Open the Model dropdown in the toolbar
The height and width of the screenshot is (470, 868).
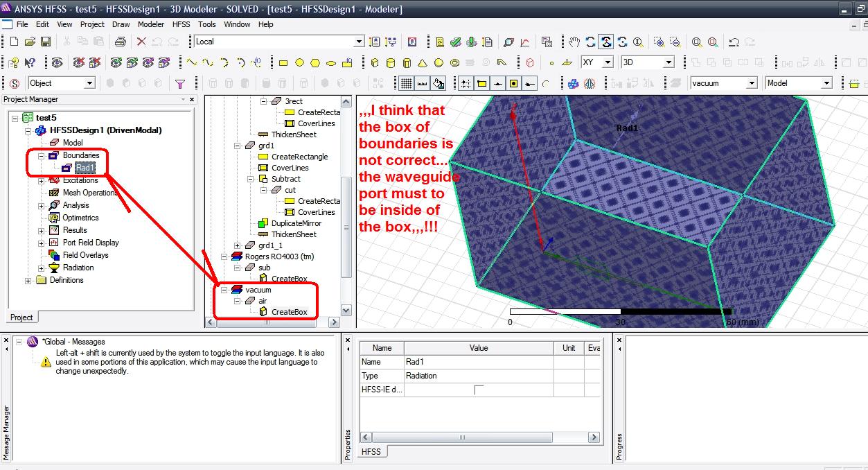[x=826, y=83]
